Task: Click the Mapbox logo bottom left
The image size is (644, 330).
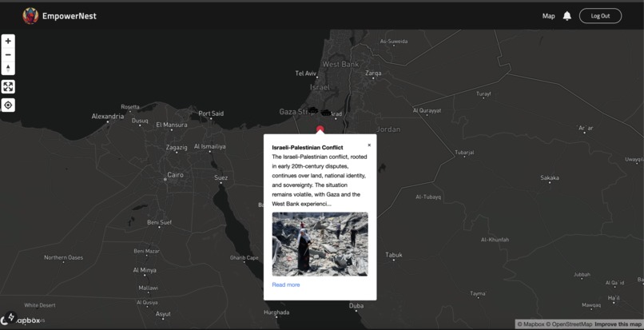Action: pyautogui.click(x=22, y=320)
